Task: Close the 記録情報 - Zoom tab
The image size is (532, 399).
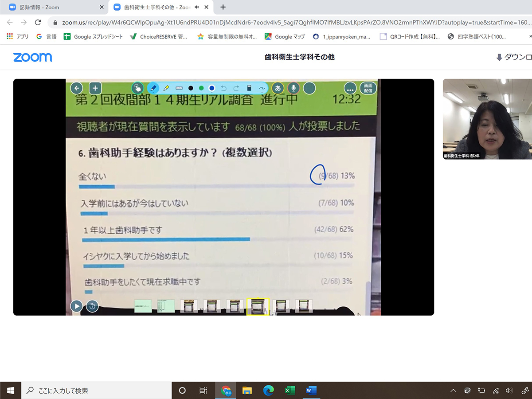Action: pos(102,7)
